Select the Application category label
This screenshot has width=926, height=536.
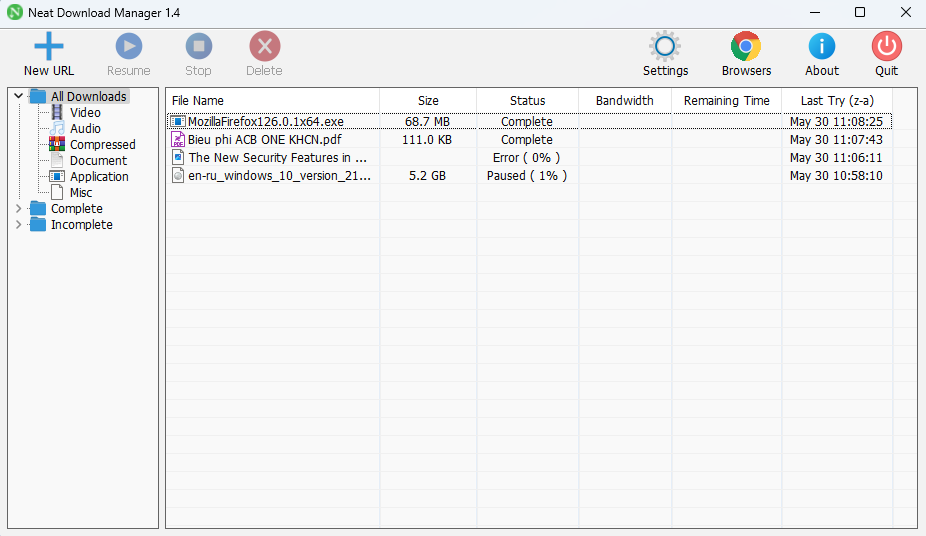coord(99,176)
